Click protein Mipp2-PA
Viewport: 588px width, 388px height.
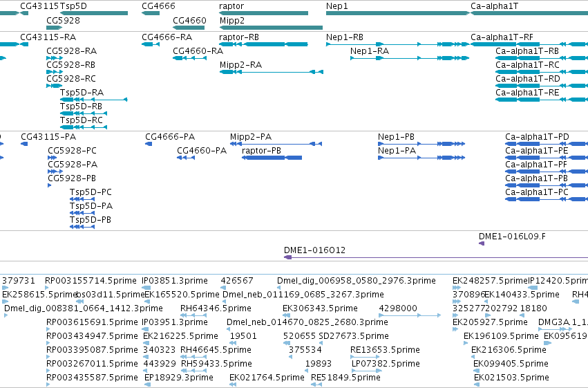[x=251, y=137]
